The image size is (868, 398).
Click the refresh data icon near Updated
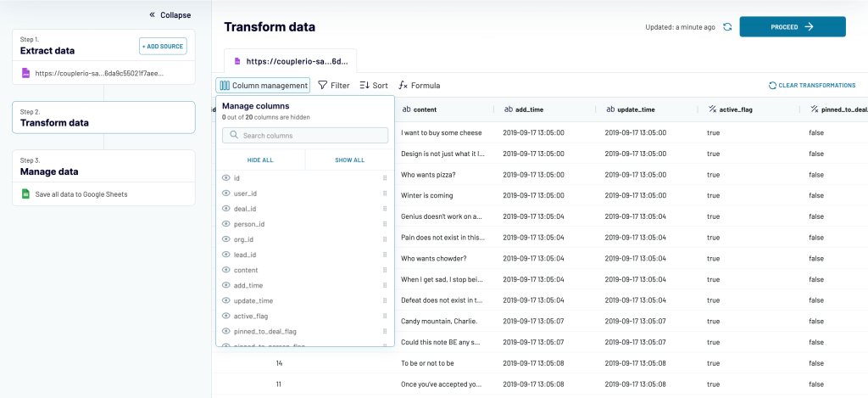(x=727, y=26)
